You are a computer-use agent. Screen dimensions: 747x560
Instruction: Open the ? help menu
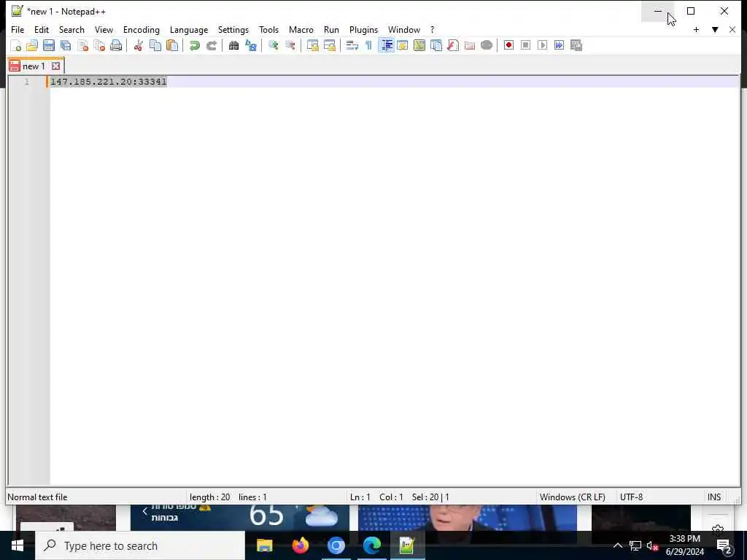click(432, 29)
